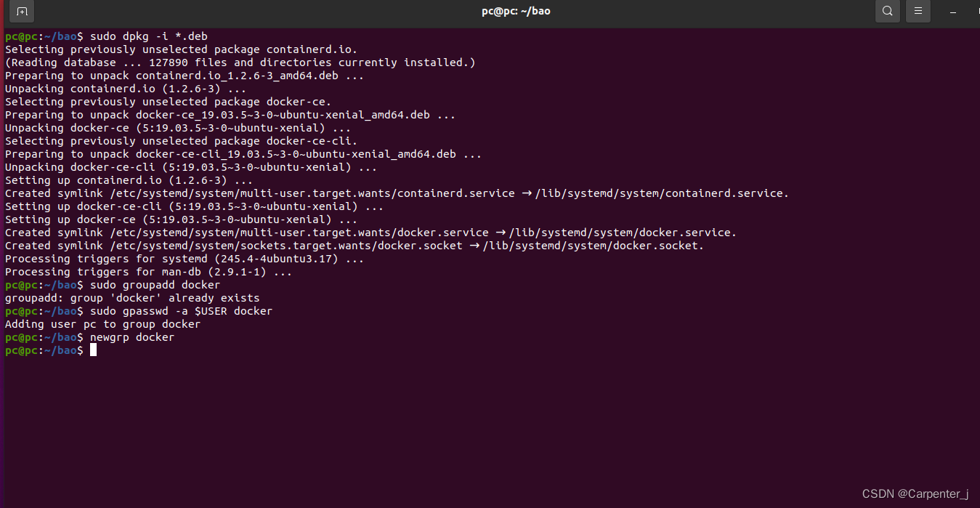The width and height of the screenshot is (980, 508).
Task: Click the Processing triggers for man-db line
Action: [145, 271]
